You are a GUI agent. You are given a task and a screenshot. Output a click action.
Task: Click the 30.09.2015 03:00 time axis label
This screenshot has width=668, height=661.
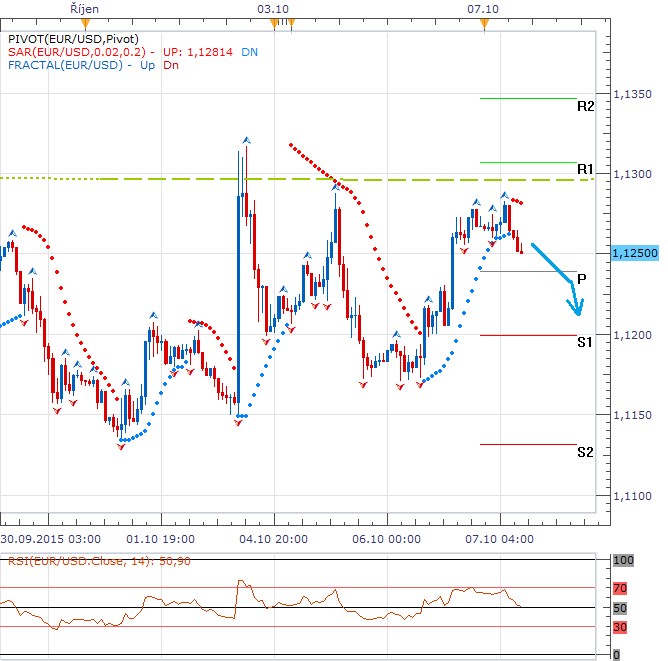click(x=45, y=537)
